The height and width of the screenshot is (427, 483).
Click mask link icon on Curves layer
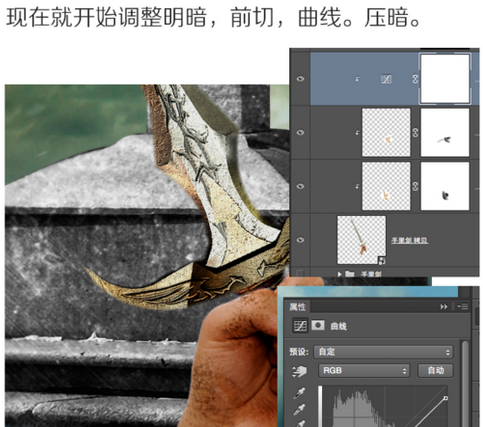coord(415,79)
